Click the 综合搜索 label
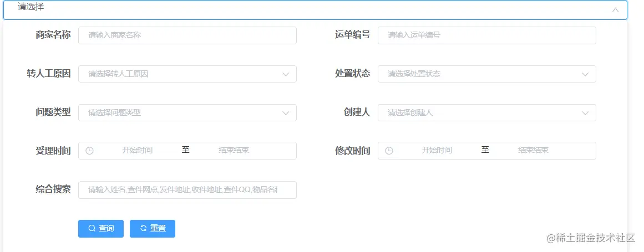 pyautogui.click(x=53, y=189)
